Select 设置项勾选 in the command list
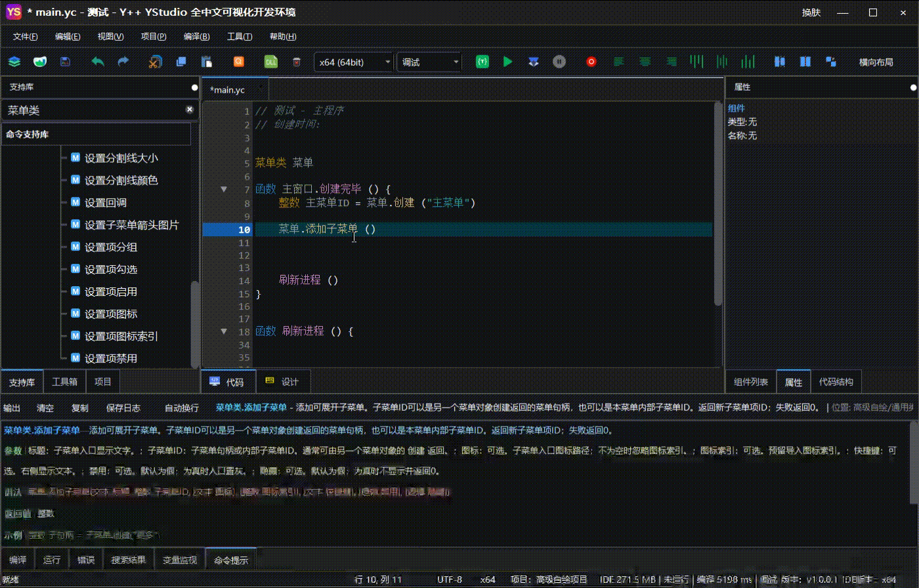This screenshot has height=588, width=919. pyautogui.click(x=111, y=270)
